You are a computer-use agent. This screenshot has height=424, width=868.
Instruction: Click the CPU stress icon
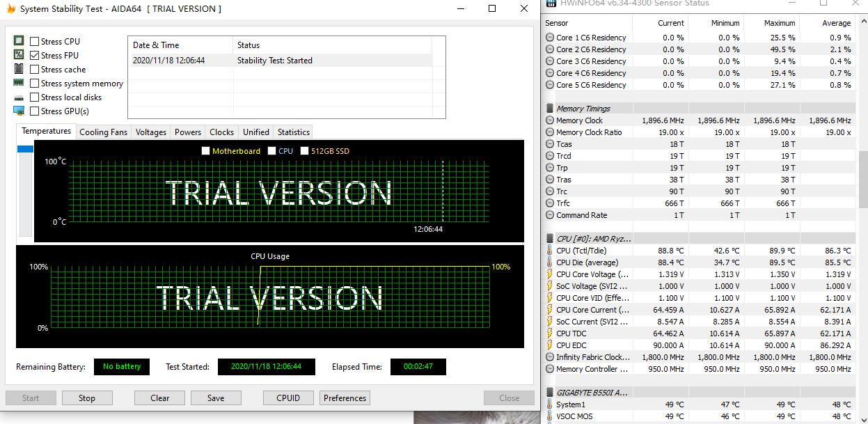pos(19,41)
